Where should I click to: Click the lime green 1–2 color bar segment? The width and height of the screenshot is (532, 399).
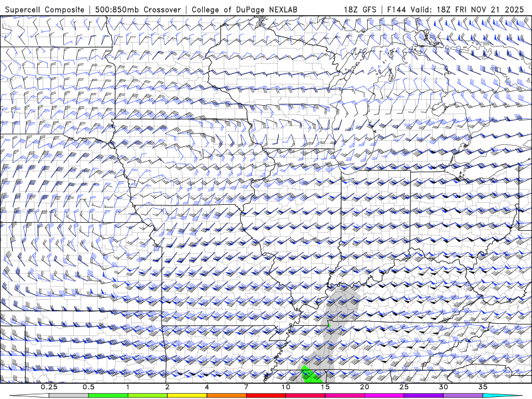click(x=147, y=396)
